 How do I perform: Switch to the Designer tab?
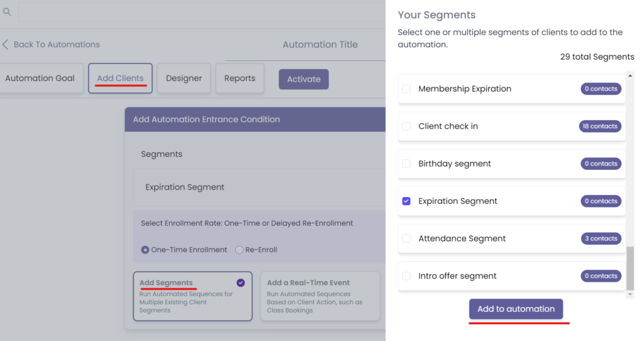[x=184, y=79]
